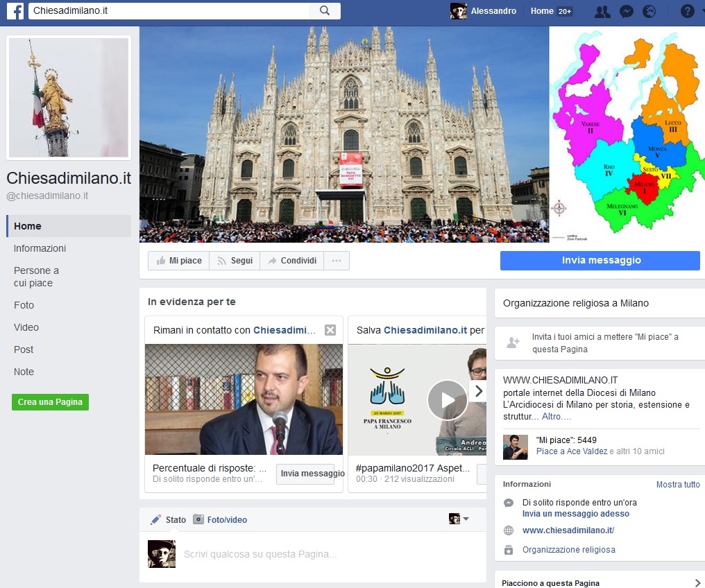705x588 pixels.
Task: Open Chiesadimilano.it link in 'Salva' card
Action: (x=425, y=330)
